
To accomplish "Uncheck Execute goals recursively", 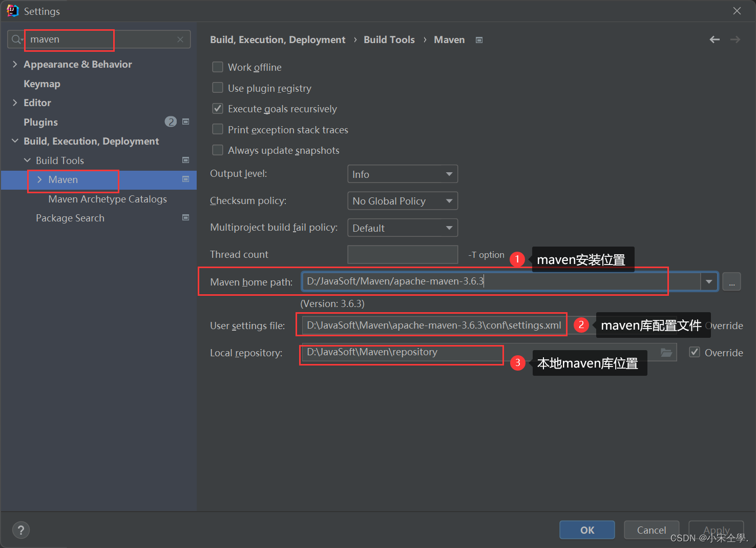I will point(218,108).
